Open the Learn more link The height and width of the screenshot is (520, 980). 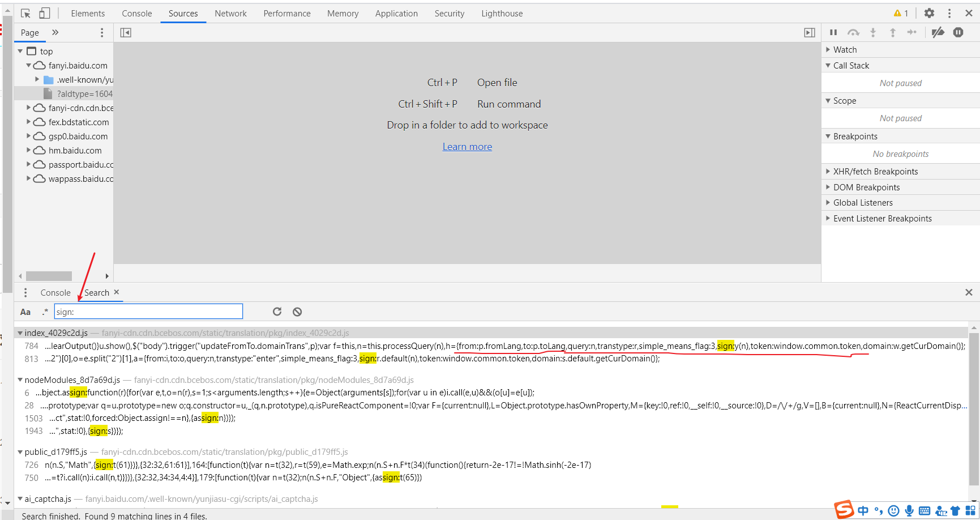tap(467, 147)
